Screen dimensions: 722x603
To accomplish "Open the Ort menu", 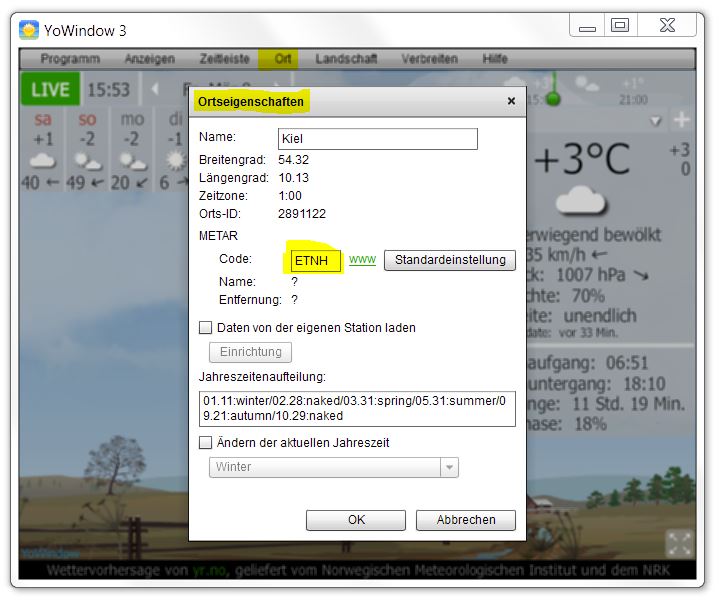I will point(283,59).
